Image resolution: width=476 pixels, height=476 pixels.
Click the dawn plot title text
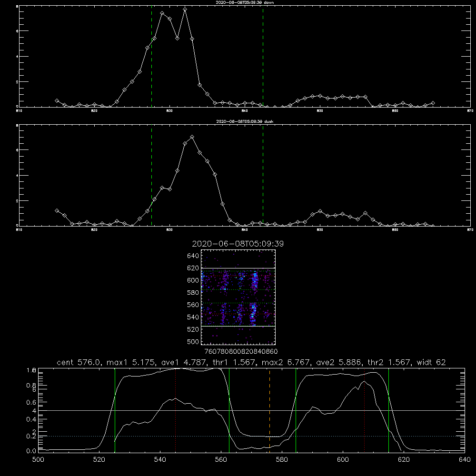(245, 2)
